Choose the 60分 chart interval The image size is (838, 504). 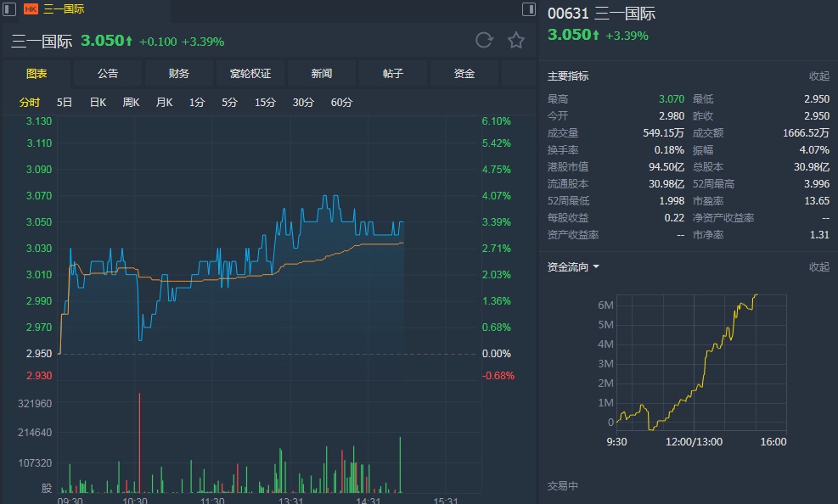tap(341, 103)
